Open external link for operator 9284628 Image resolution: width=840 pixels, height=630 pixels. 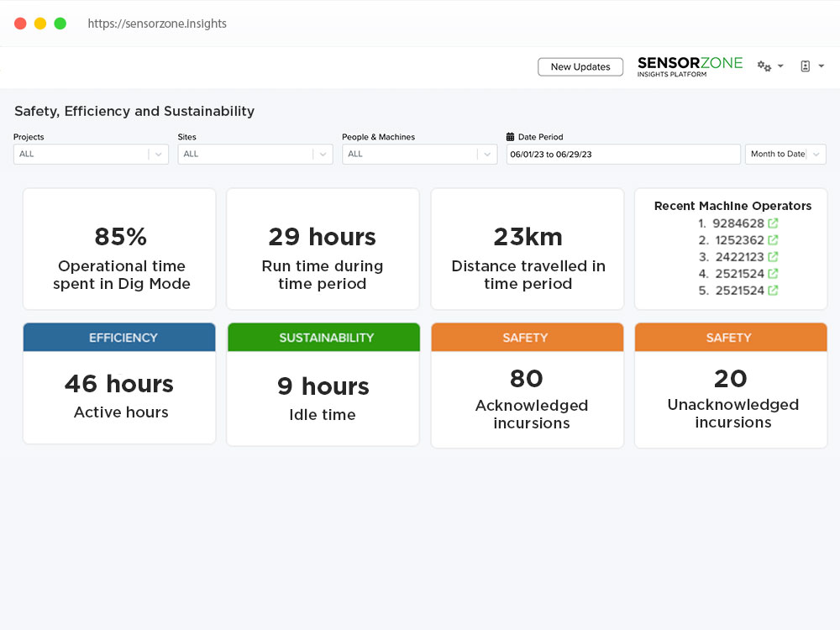(773, 223)
